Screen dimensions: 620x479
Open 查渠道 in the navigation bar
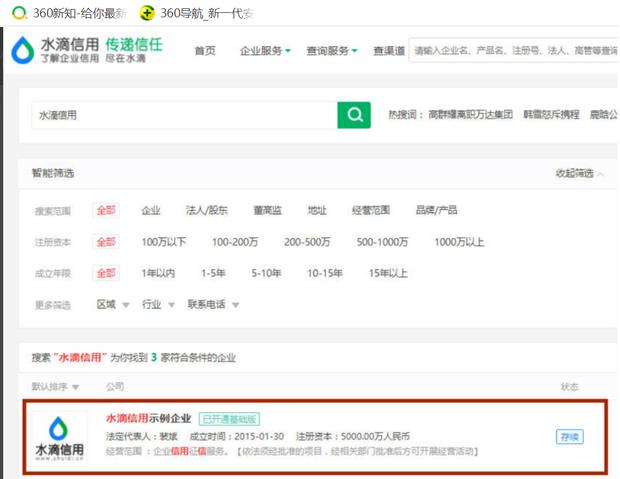(389, 51)
